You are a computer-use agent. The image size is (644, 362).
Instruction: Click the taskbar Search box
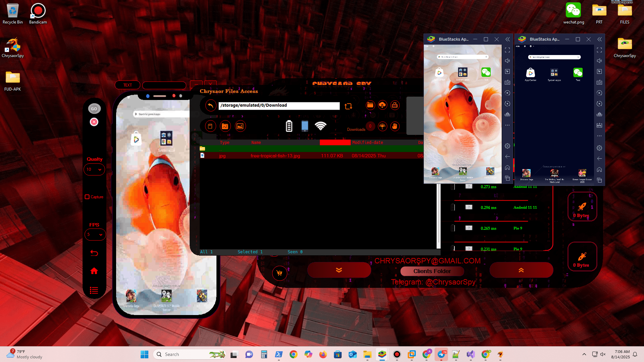[x=190, y=354]
